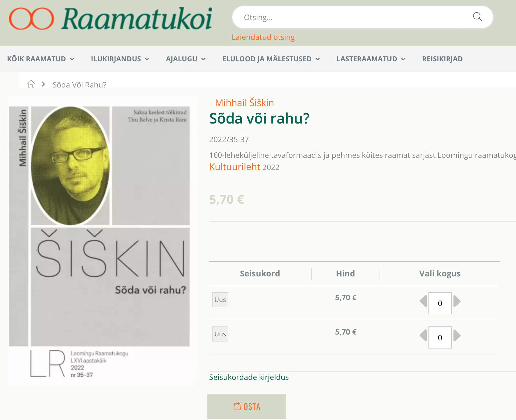Viewport: 516px width, 420px height.
Task: Click the Raamatukoi logo
Action: (x=111, y=19)
